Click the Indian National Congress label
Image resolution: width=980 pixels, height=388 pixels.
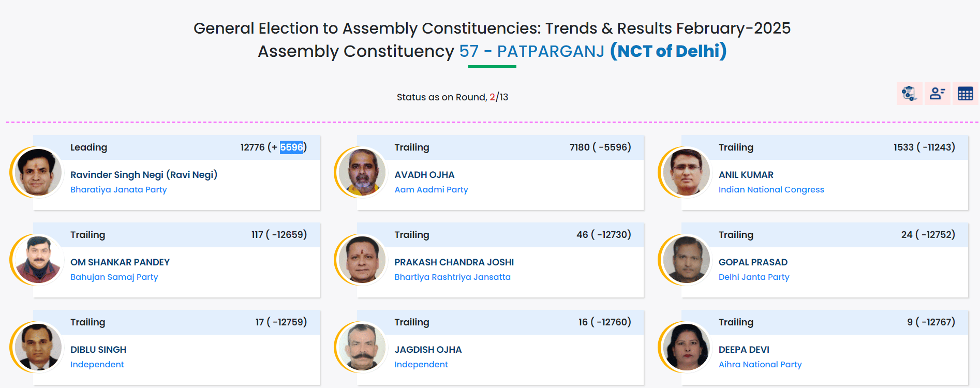point(771,190)
